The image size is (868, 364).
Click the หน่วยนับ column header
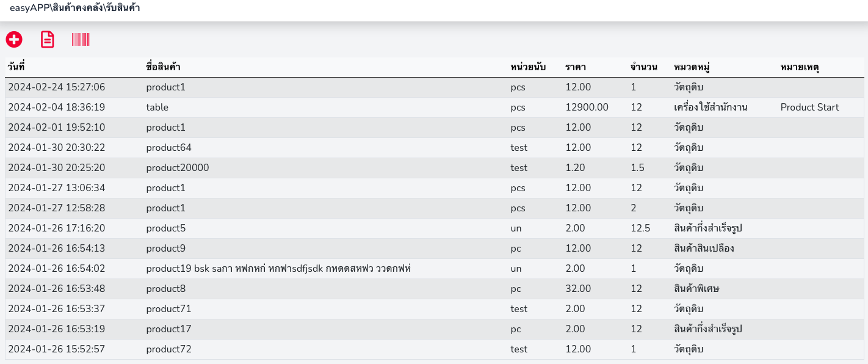[x=528, y=67]
